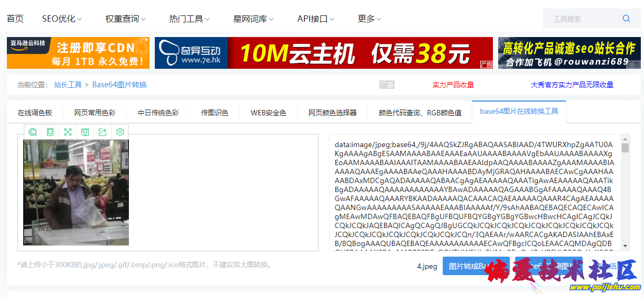Click the textarea scrollbar down arrow
644x300 pixels.
tap(625, 246)
